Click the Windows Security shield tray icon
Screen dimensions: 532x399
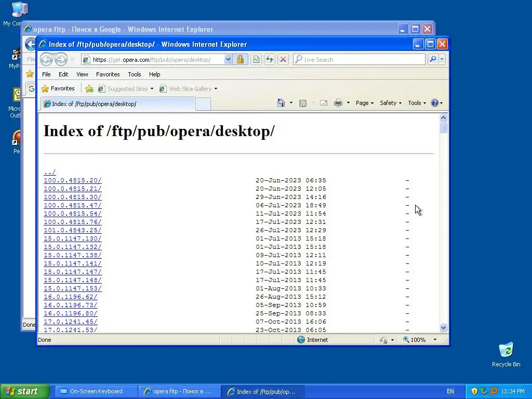click(474, 391)
